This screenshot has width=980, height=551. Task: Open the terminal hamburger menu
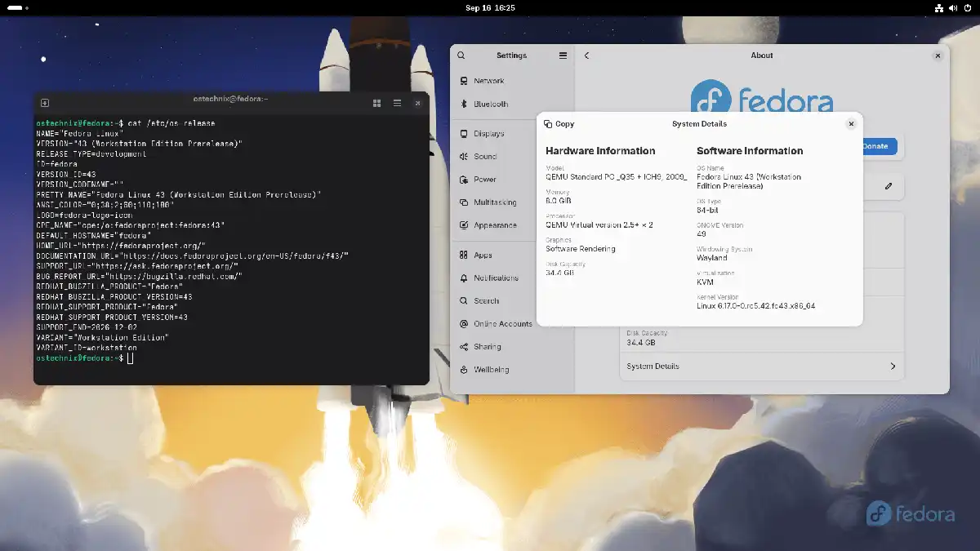(x=397, y=103)
